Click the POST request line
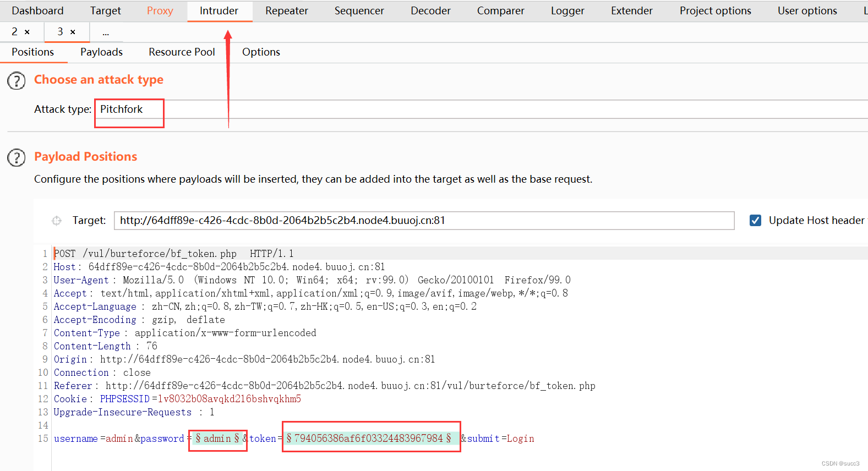The width and height of the screenshot is (868, 471). point(173,254)
